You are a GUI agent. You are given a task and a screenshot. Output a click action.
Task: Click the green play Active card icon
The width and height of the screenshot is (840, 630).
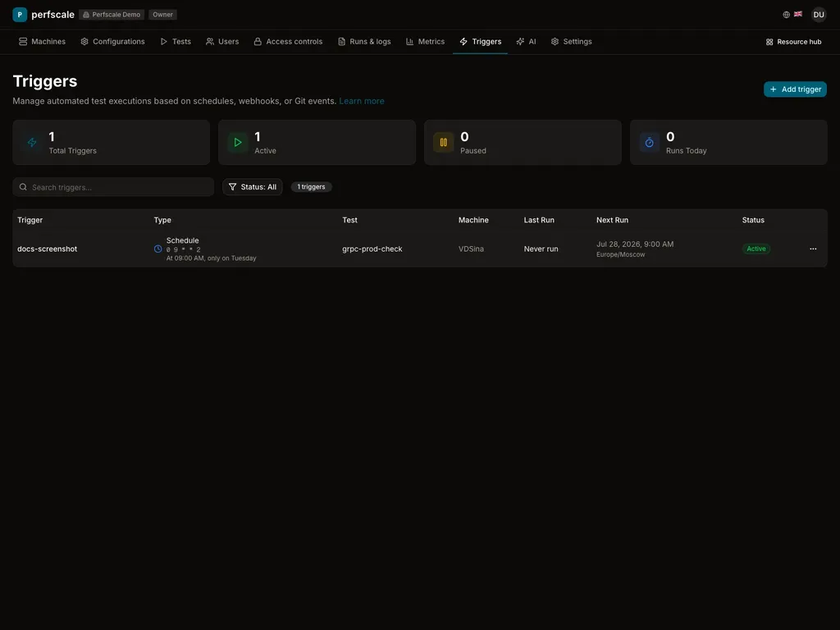238,143
